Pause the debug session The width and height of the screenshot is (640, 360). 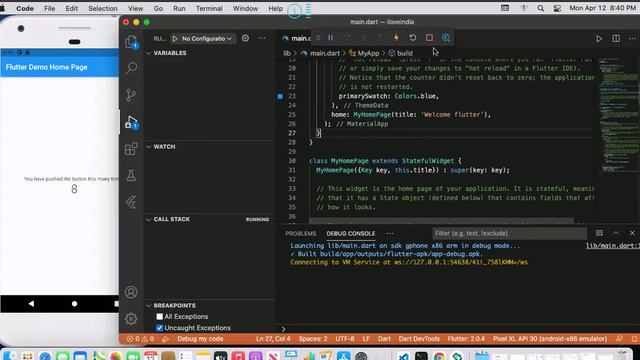coord(331,38)
